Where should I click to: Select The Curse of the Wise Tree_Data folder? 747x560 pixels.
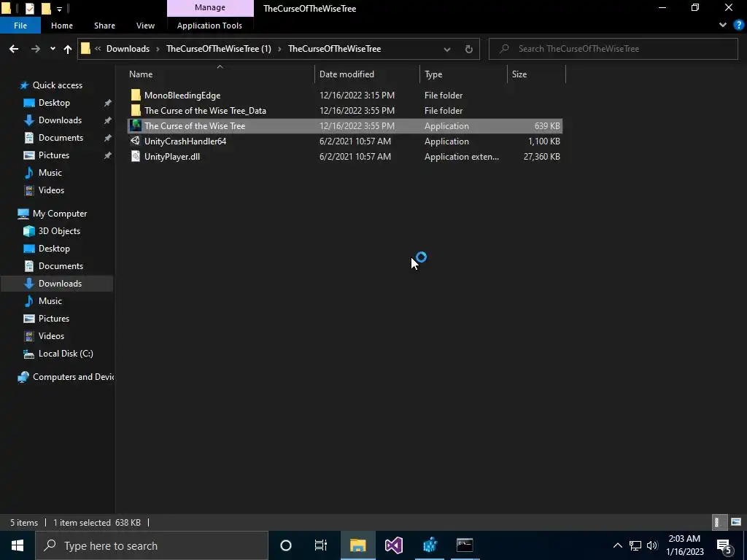205,111
